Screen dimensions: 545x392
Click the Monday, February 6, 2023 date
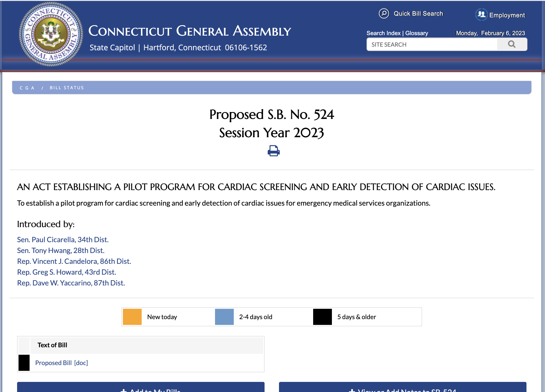490,33
